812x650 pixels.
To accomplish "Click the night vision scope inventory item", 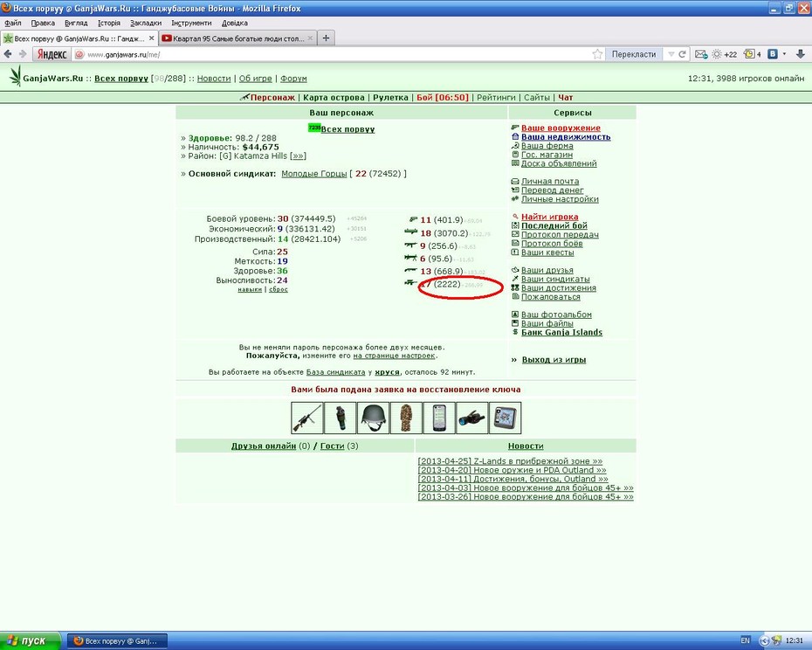I will coord(472,418).
